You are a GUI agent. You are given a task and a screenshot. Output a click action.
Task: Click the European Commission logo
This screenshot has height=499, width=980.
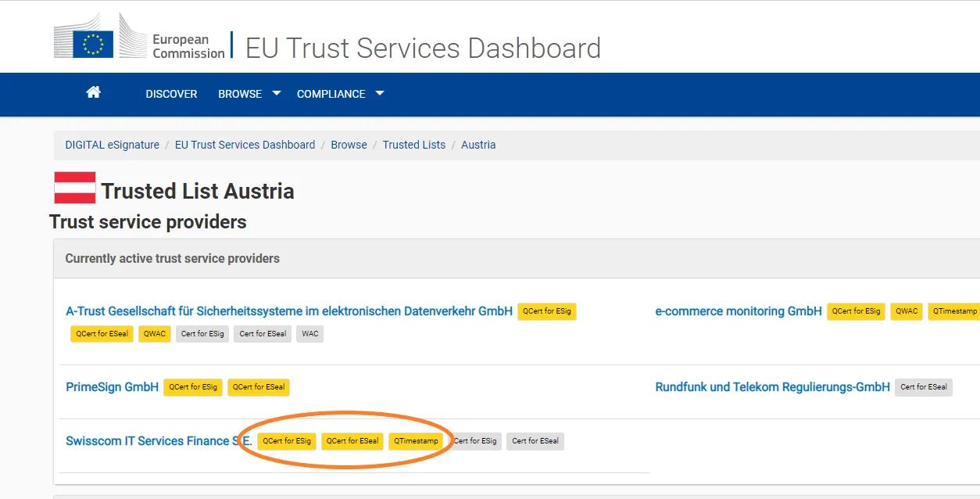[x=139, y=37]
